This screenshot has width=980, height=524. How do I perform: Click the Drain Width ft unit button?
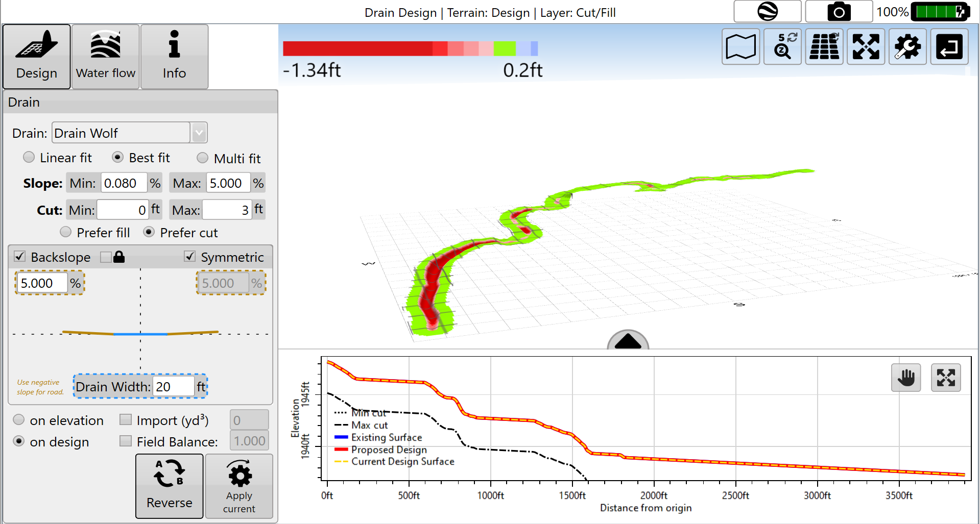point(201,387)
